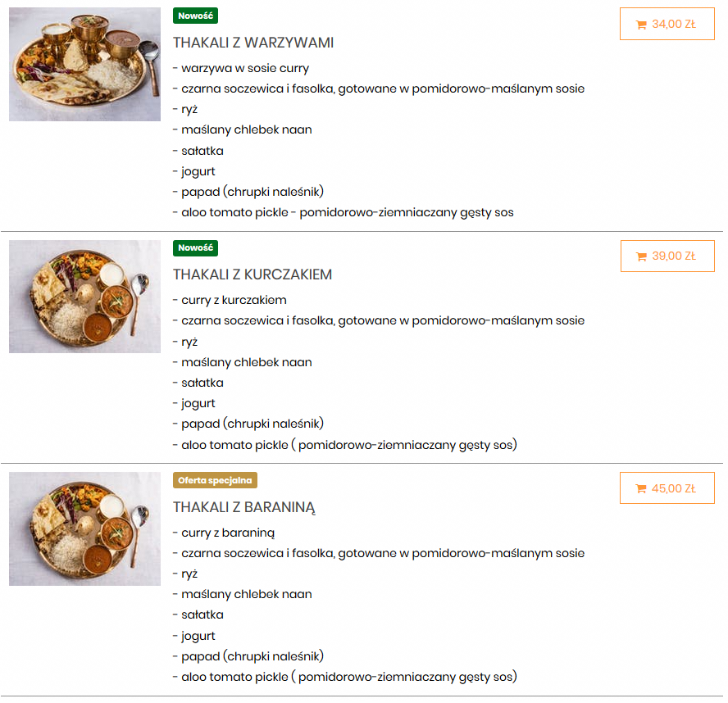Add Thakali z kurczakiem via 39,00 zł price
728x703 pixels.
click(x=673, y=256)
